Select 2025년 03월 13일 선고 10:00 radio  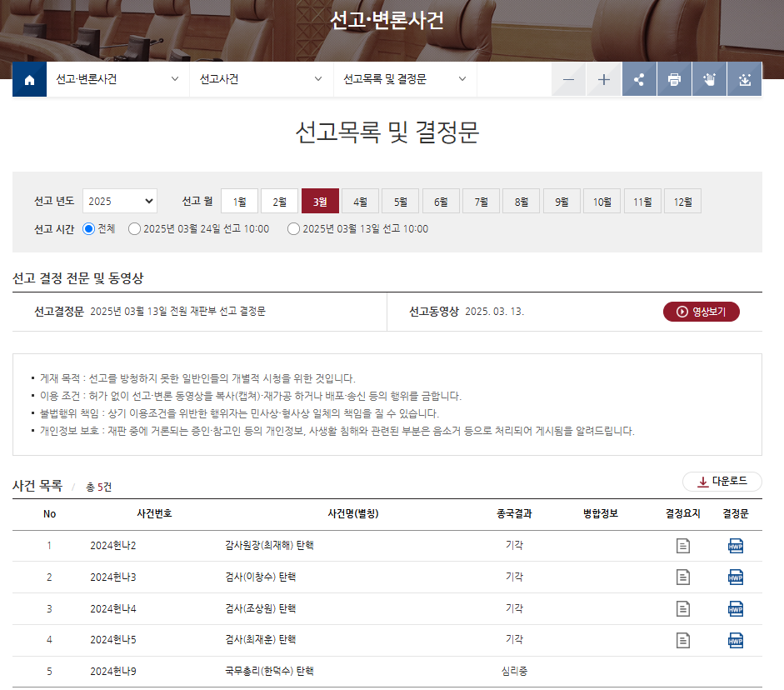(293, 229)
